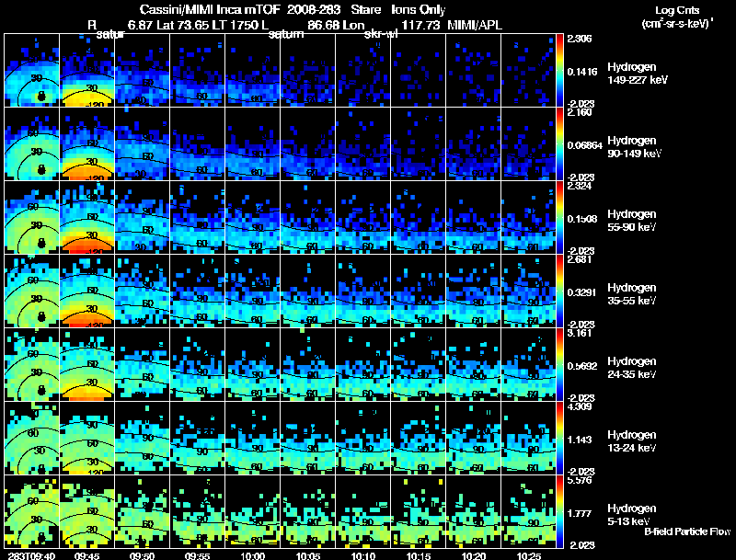
Task: Open the 5-13 keV image panel at 09:50
Action: [x=143, y=511]
